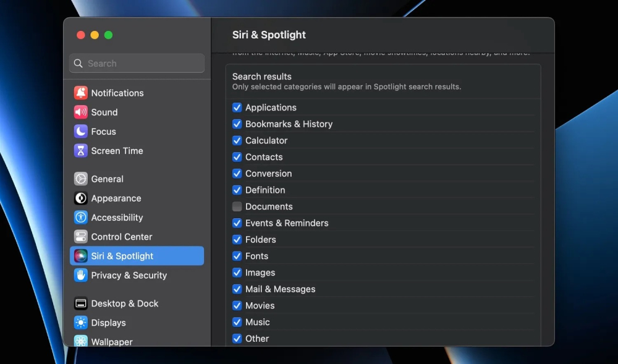Select the Accessibility icon in sidebar
This screenshot has height=364, width=618.
(x=80, y=217)
